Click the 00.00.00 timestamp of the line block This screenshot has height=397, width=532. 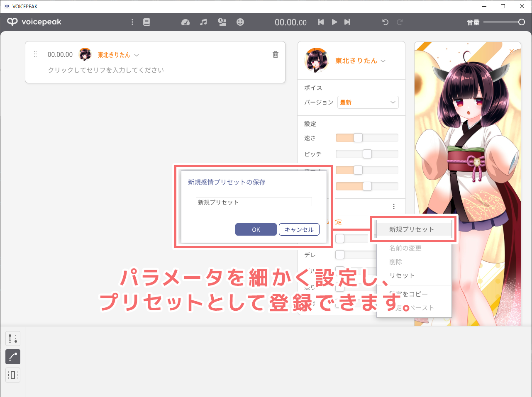tap(60, 54)
